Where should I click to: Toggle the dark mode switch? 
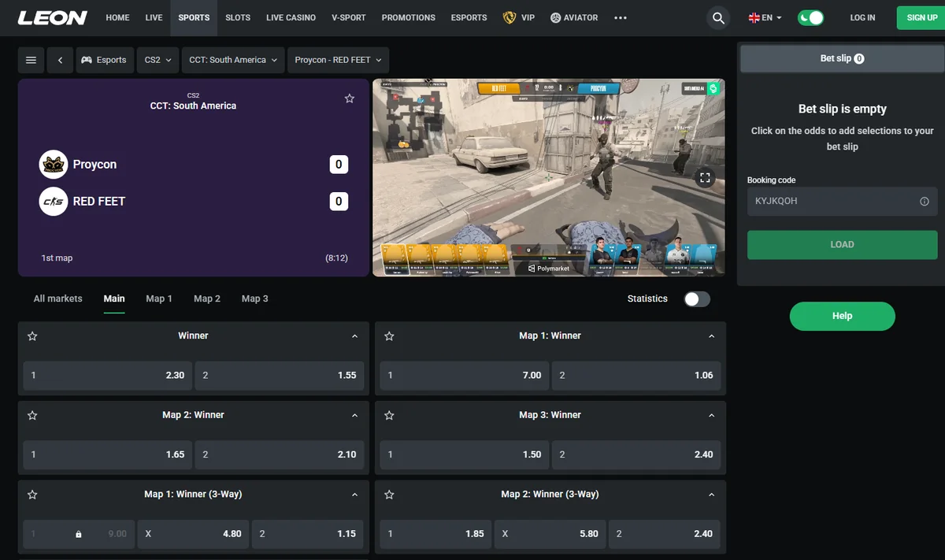pos(810,17)
